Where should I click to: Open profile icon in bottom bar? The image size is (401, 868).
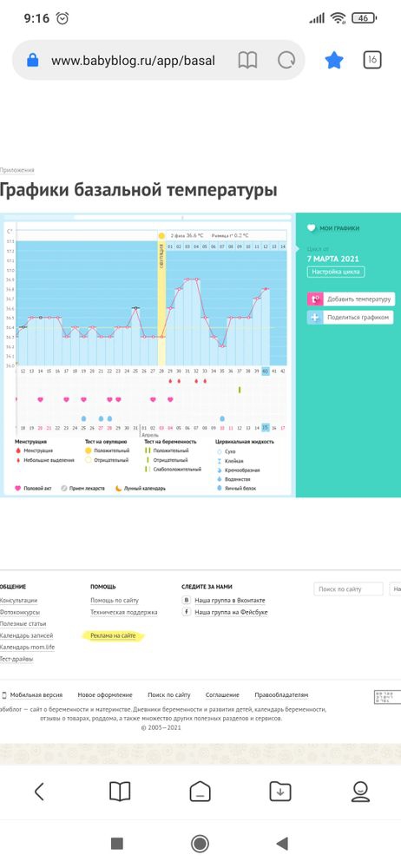tap(360, 792)
